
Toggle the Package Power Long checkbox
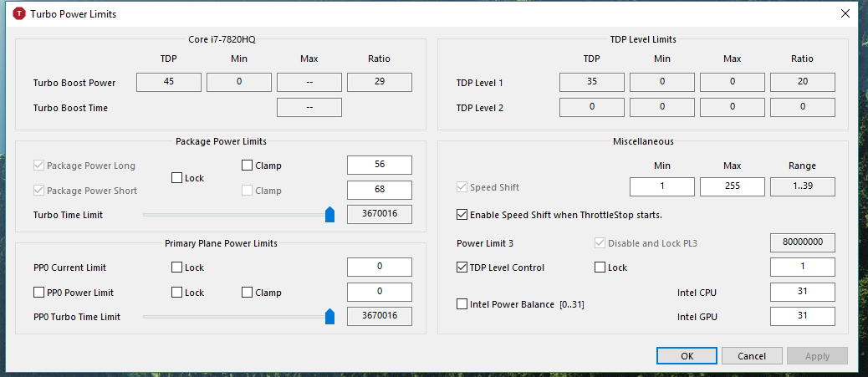click(x=38, y=166)
